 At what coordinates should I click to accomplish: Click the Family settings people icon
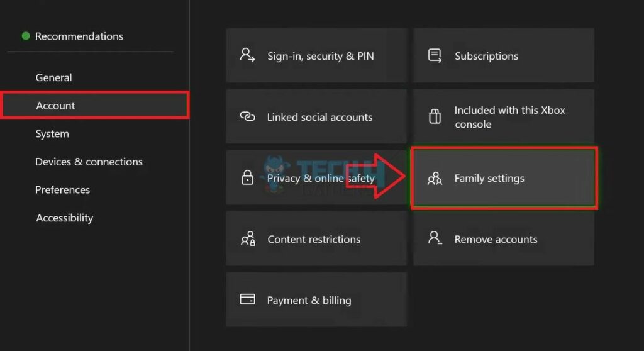pyautogui.click(x=435, y=179)
